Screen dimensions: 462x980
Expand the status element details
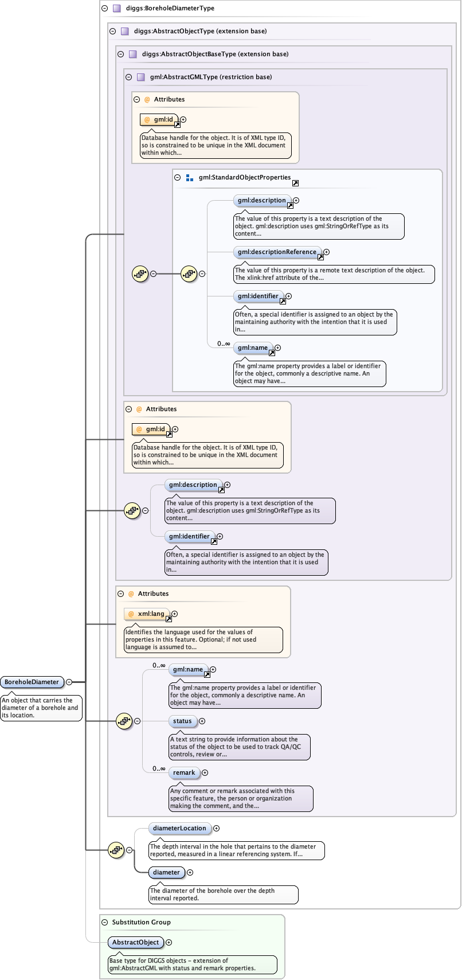202,721
